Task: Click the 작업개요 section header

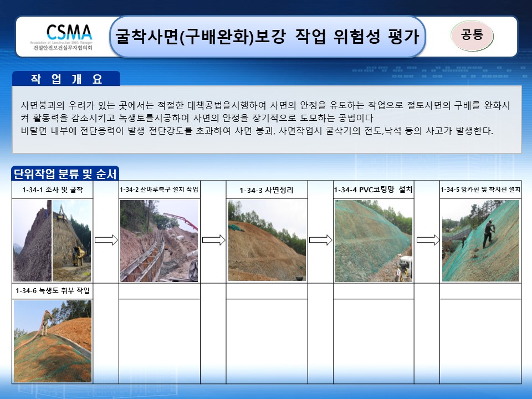Action: 66,79
